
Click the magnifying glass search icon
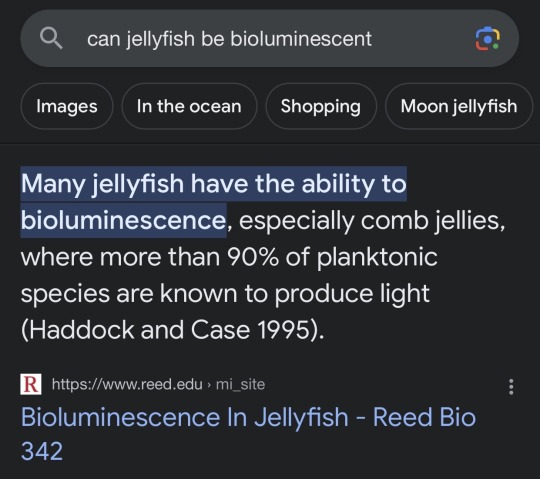[x=51, y=38]
